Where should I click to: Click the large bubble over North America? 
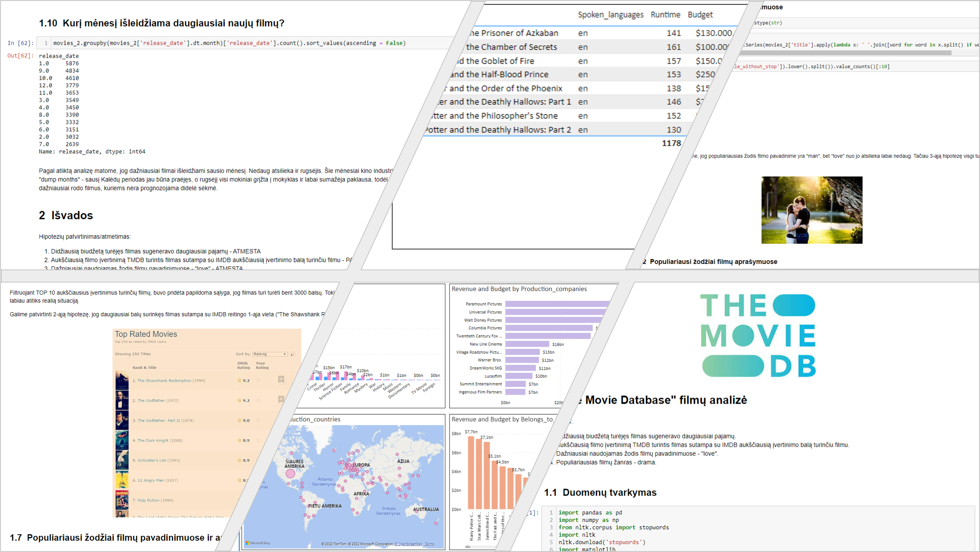click(x=290, y=474)
